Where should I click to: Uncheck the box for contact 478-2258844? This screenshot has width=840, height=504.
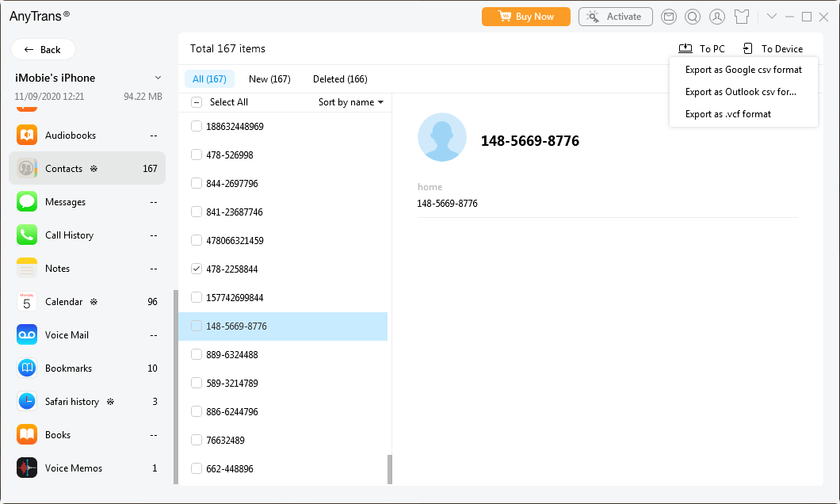pyautogui.click(x=197, y=269)
